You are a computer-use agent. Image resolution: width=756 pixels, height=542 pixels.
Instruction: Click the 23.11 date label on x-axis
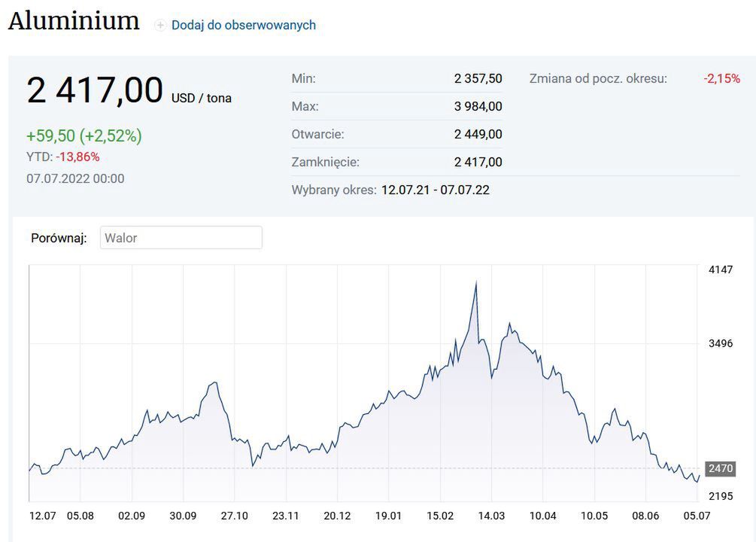tap(285, 516)
